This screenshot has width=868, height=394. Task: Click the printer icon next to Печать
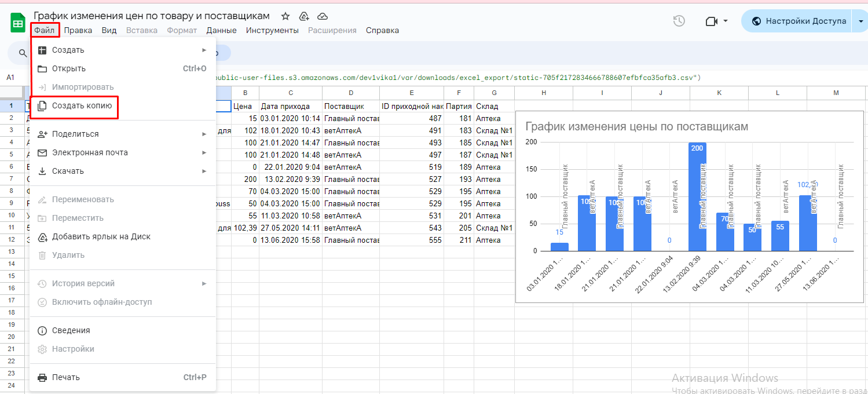click(42, 377)
